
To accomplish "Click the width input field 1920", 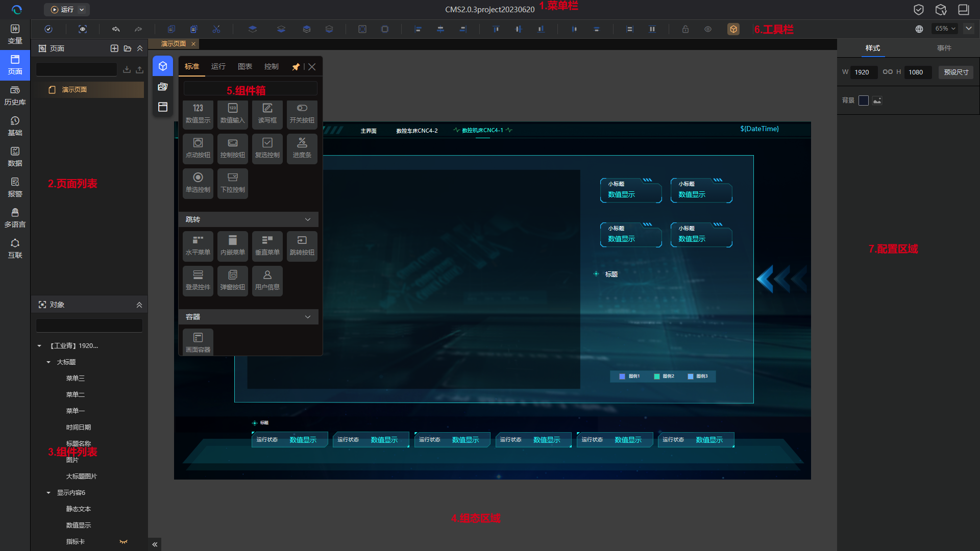I will coord(865,72).
